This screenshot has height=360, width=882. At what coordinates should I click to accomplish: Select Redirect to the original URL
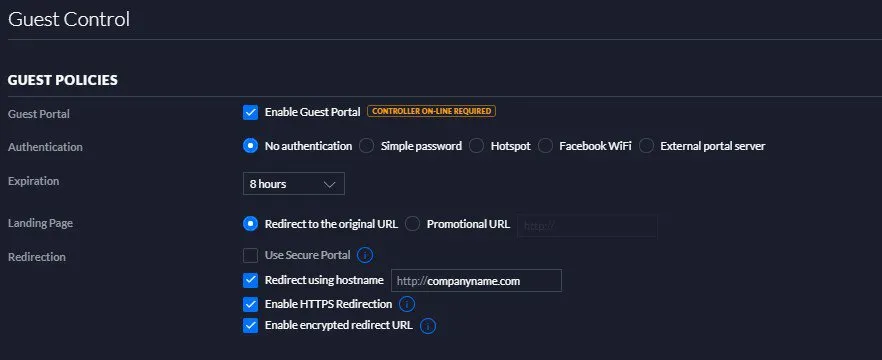point(250,224)
